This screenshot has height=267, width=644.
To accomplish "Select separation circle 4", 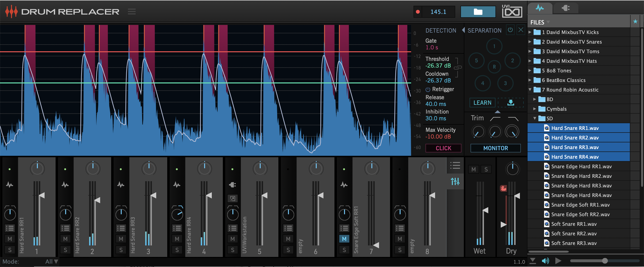I will (x=483, y=83).
